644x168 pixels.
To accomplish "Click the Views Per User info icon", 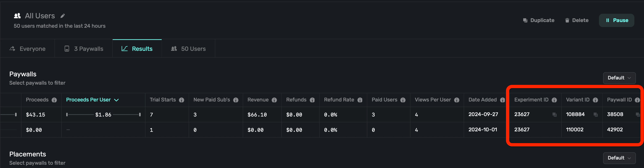I will pyautogui.click(x=457, y=100).
